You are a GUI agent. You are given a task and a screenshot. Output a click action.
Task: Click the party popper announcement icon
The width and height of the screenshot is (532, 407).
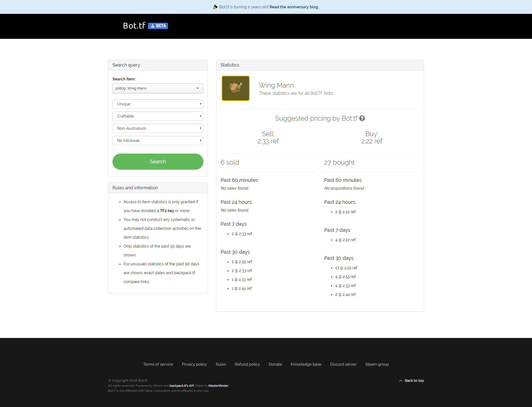pos(215,7)
